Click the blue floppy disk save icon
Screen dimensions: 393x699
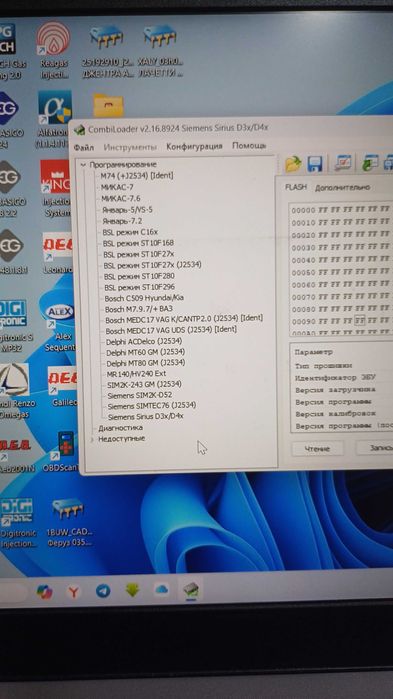pos(315,164)
